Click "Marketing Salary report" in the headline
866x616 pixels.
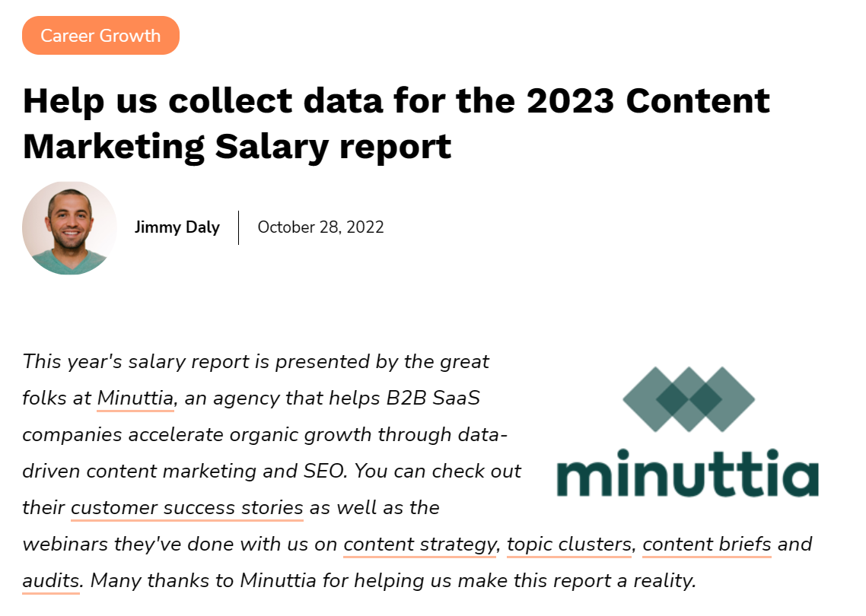pyautogui.click(x=237, y=145)
